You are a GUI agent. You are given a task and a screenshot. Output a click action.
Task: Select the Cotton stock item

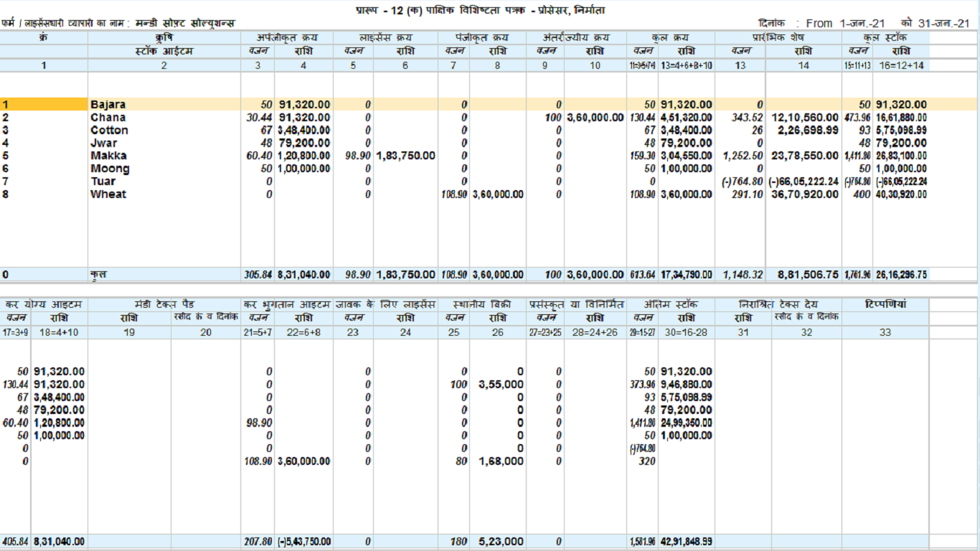pyautogui.click(x=109, y=131)
